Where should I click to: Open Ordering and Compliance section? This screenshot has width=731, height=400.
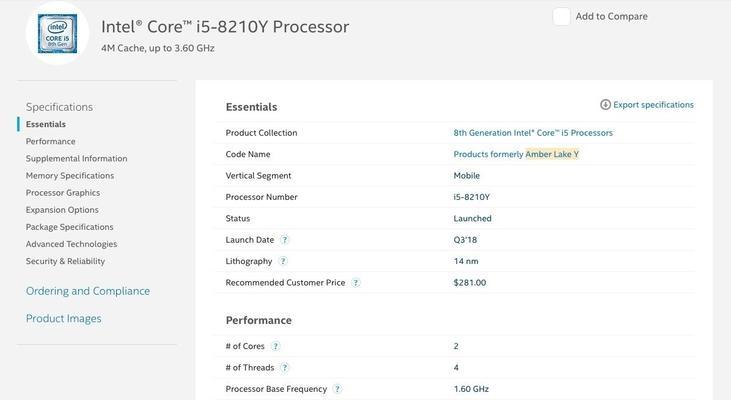(x=88, y=291)
